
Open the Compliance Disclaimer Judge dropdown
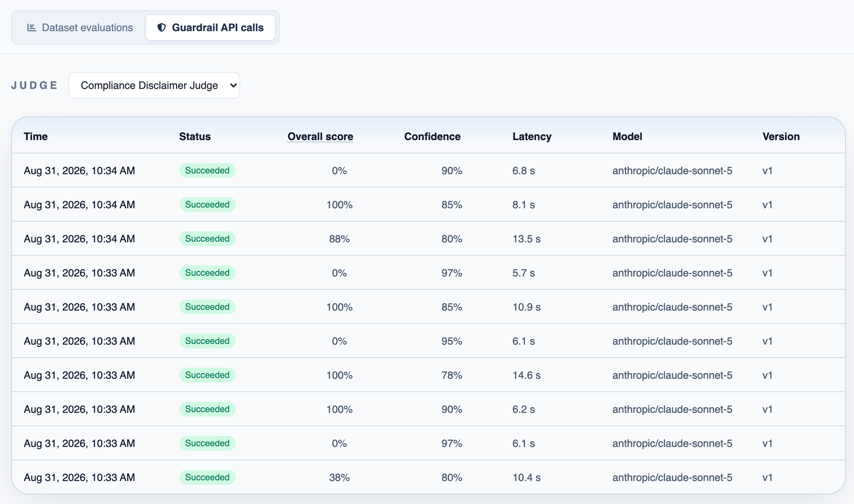tap(154, 85)
